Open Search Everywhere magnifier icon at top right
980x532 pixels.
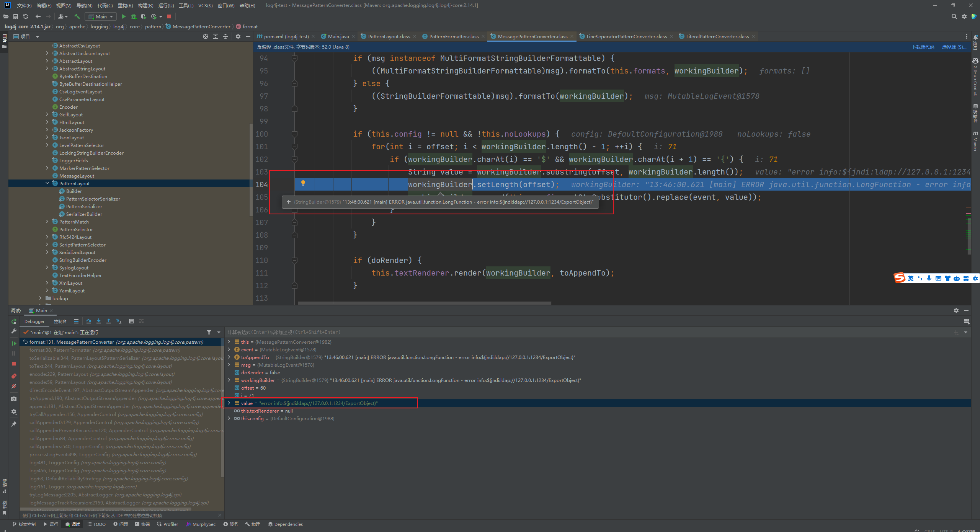click(954, 16)
